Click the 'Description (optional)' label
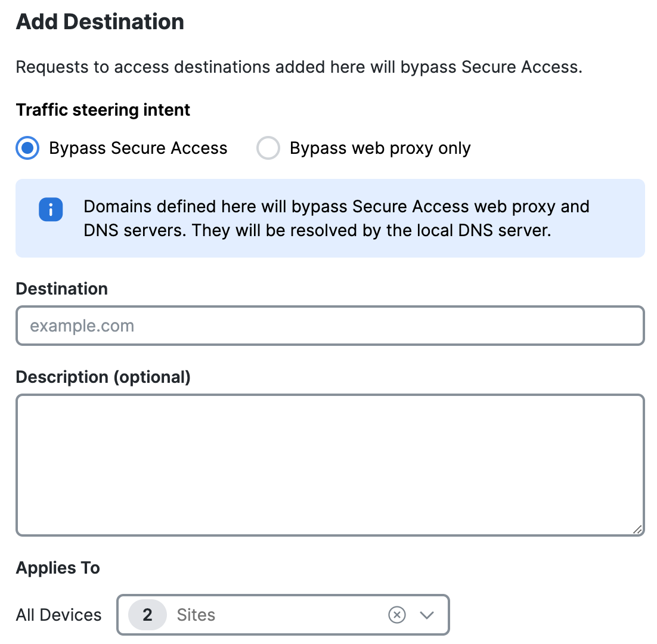The width and height of the screenshot is (657, 644). tap(103, 377)
